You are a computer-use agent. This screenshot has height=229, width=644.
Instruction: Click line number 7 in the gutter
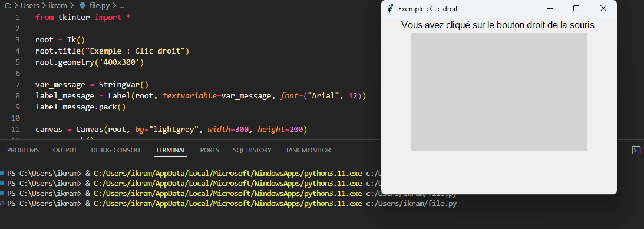click(17, 85)
